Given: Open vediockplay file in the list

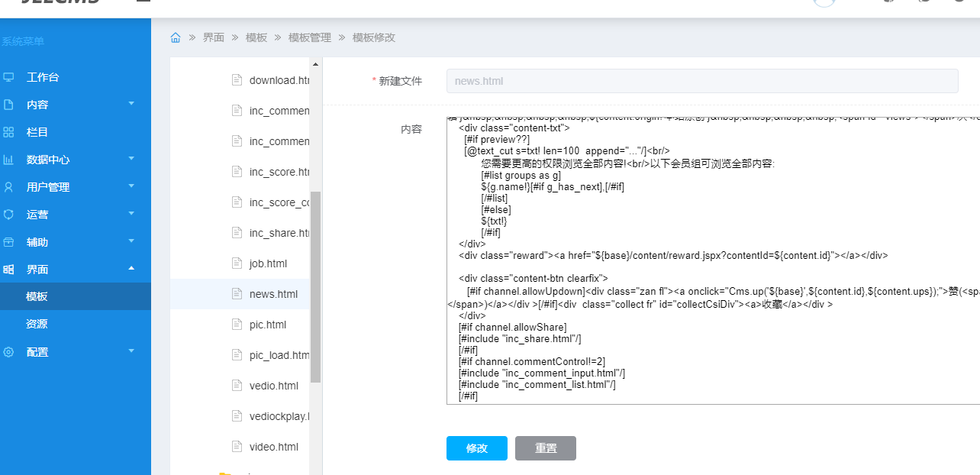Looking at the screenshot, I should pos(279,416).
